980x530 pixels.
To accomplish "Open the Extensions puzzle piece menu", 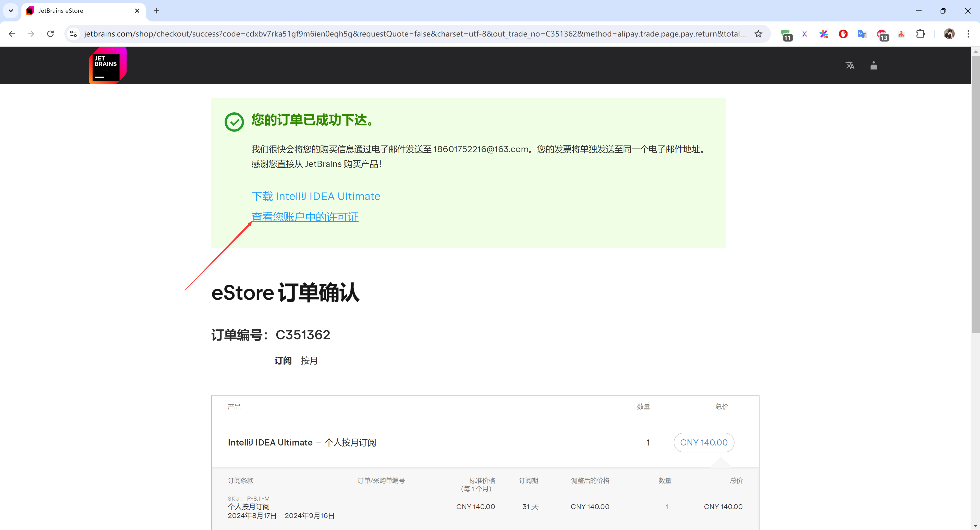I will [x=920, y=34].
